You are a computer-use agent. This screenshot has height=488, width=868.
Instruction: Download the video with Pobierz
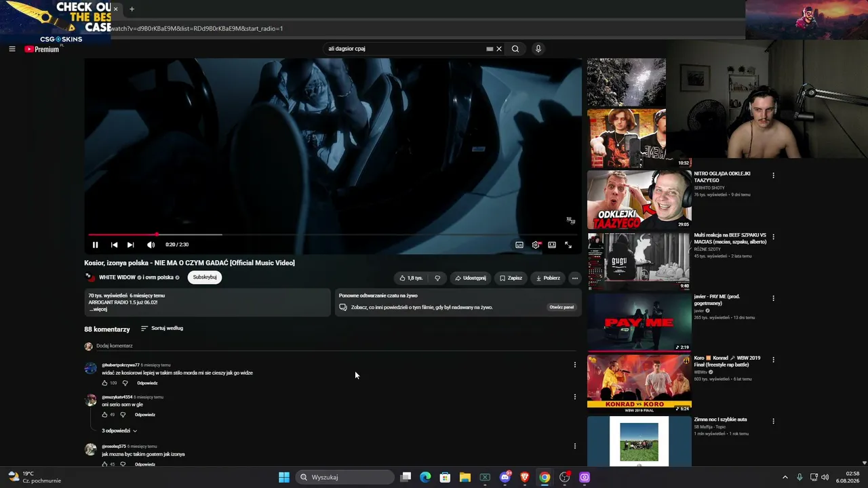point(548,278)
